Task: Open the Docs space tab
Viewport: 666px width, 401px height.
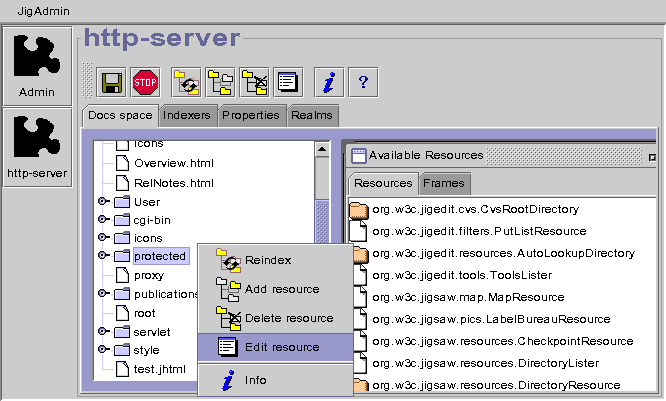Action: pos(120,116)
